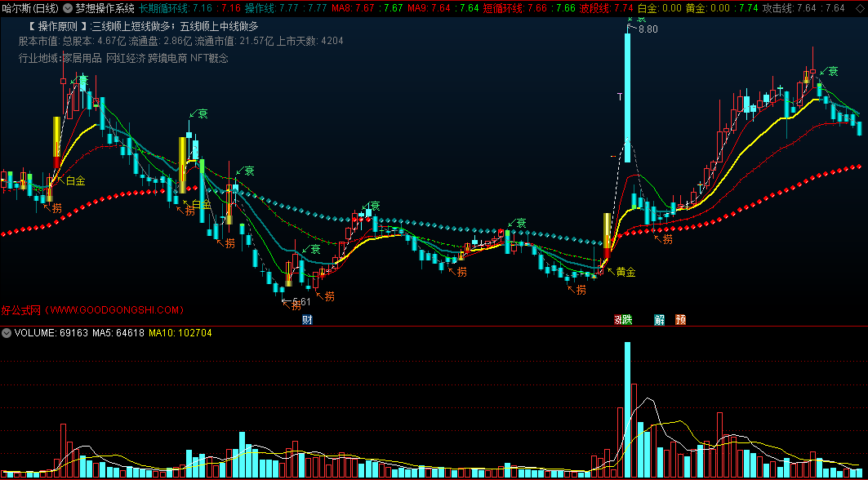Viewport: 868px width, 480px height.
Task: Click the teal 解 marker icon
Action: coord(659,319)
